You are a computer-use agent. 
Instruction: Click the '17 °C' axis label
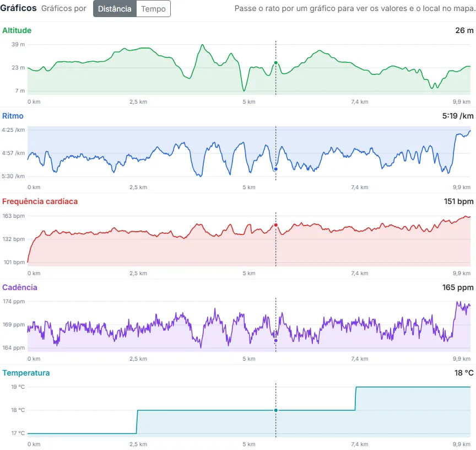coord(18,433)
